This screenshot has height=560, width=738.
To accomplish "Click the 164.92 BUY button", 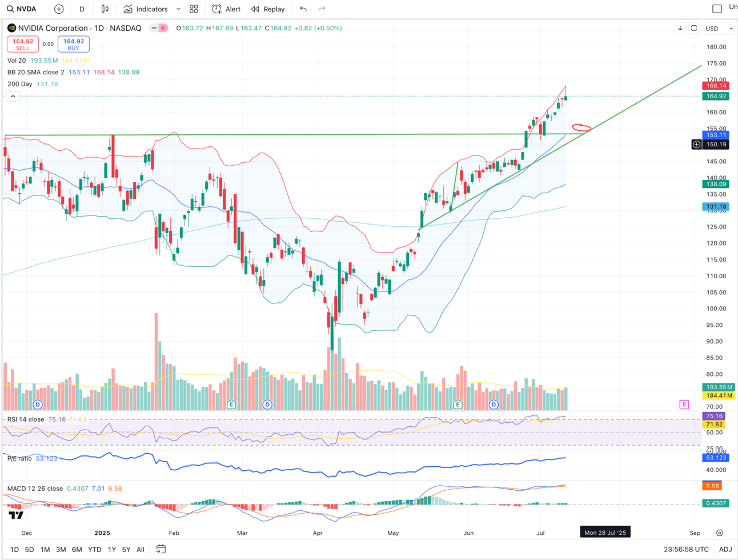I will pos(74,44).
